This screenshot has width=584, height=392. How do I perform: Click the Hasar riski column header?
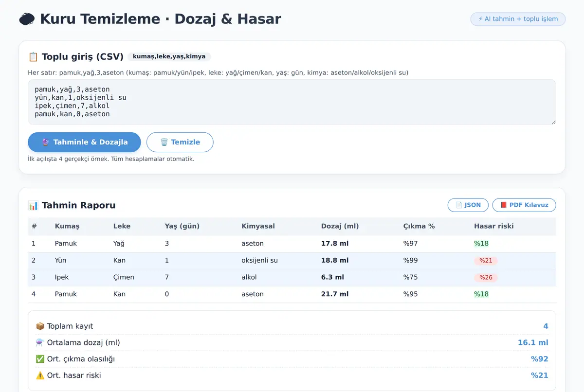click(x=493, y=226)
